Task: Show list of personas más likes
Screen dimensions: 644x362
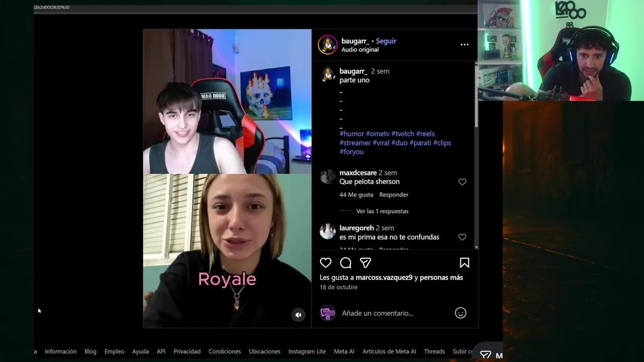Action: 441,278
